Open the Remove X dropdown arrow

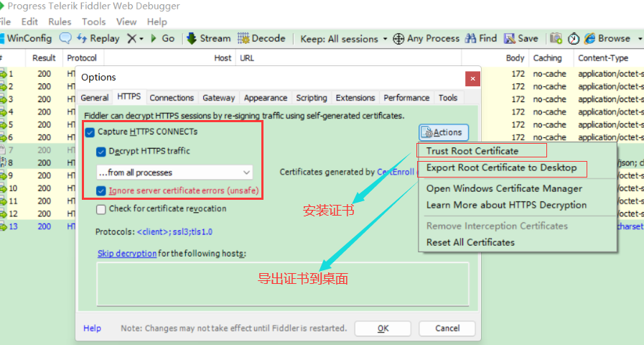[x=141, y=39]
